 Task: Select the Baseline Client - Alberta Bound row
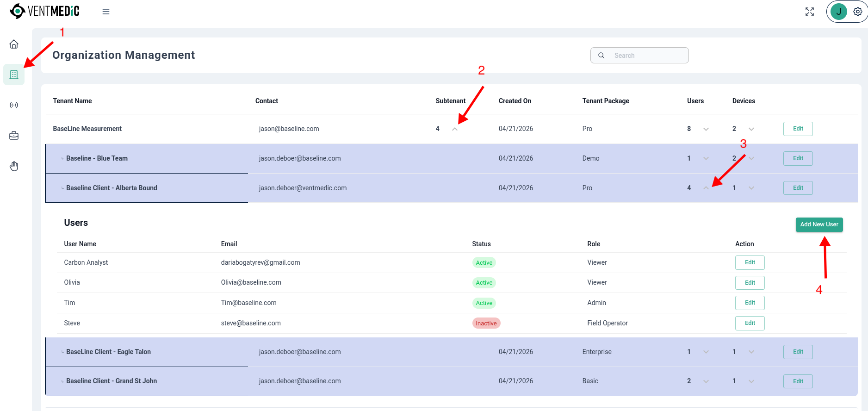click(451, 188)
